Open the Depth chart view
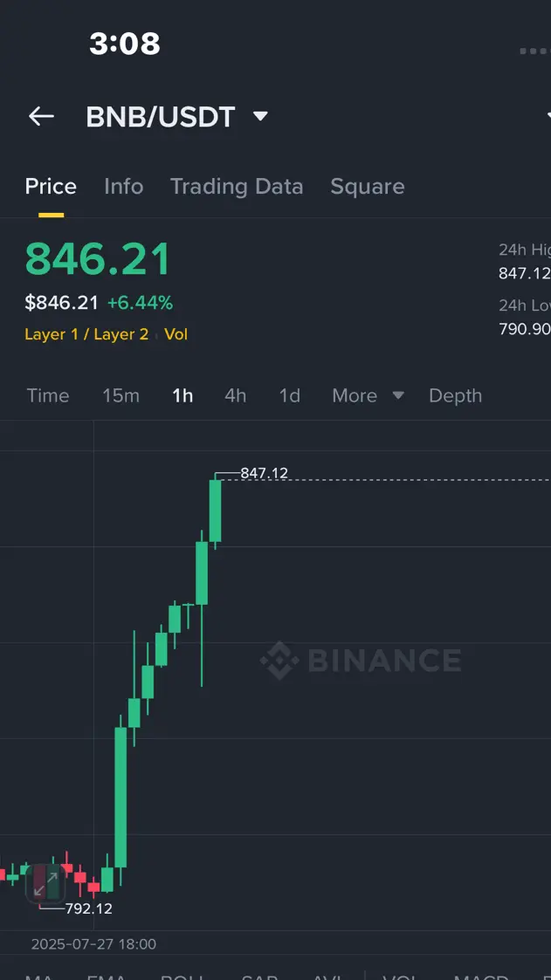Image resolution: width=551 pixels, height=980 pixels. coord(455,395)
